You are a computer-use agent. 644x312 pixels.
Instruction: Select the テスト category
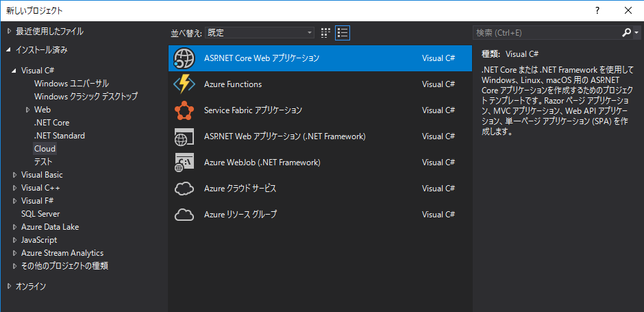pos(43,162)
